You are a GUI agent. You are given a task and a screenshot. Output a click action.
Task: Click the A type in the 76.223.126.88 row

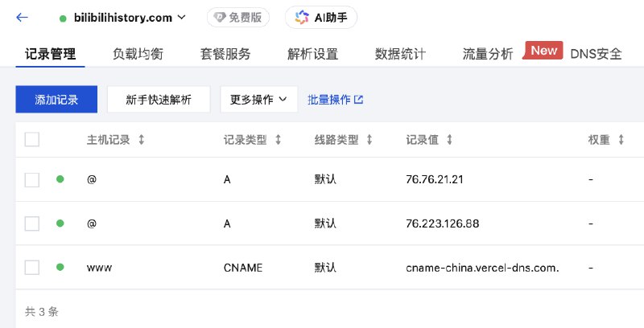tap(227, 223)
